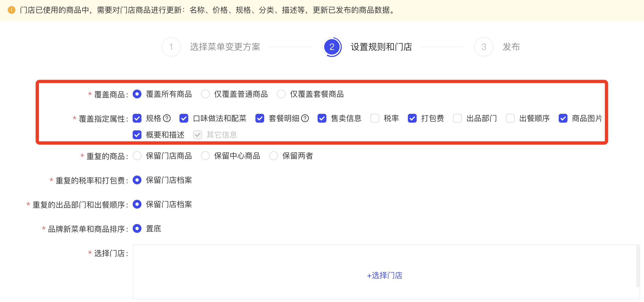
Task: Choose the 保留两者 radio option
Action: tap(274, 156)
